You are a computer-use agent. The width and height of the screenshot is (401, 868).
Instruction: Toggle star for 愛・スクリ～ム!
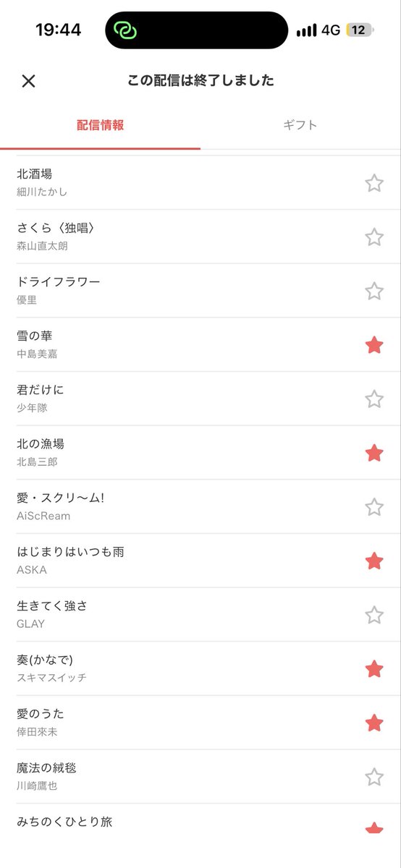coord(373,506)
